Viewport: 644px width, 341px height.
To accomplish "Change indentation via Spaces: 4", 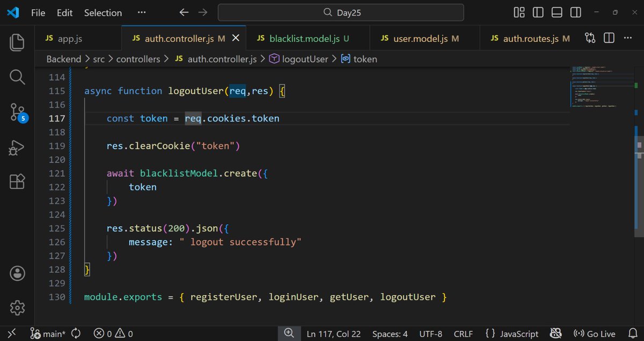I will pyautogui.click(x=390, y=333).
